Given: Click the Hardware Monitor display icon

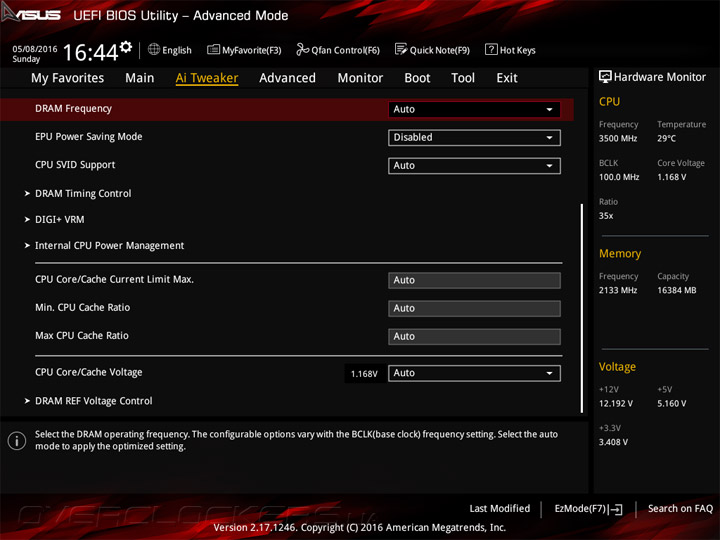Looking at the screenshot, I should (605, 77).
